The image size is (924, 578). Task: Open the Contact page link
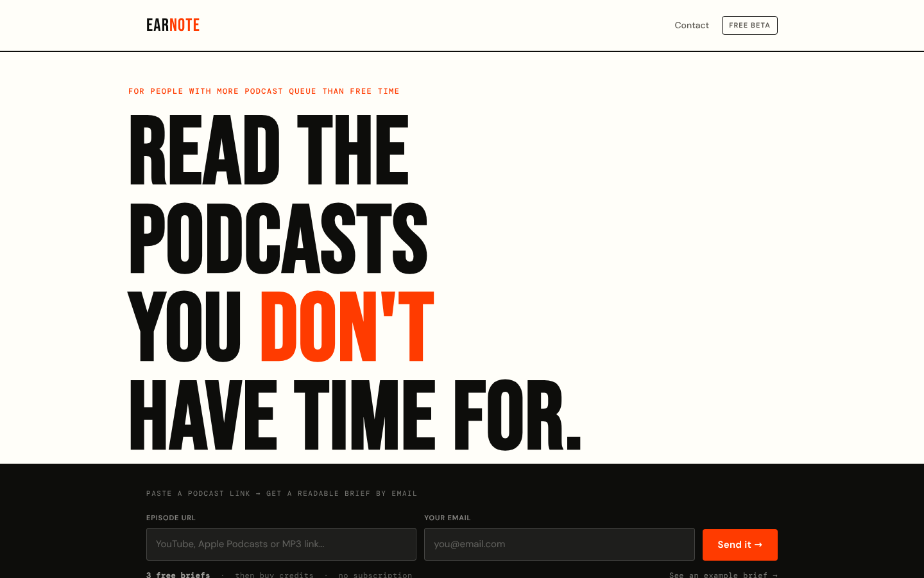pos(692,25)
